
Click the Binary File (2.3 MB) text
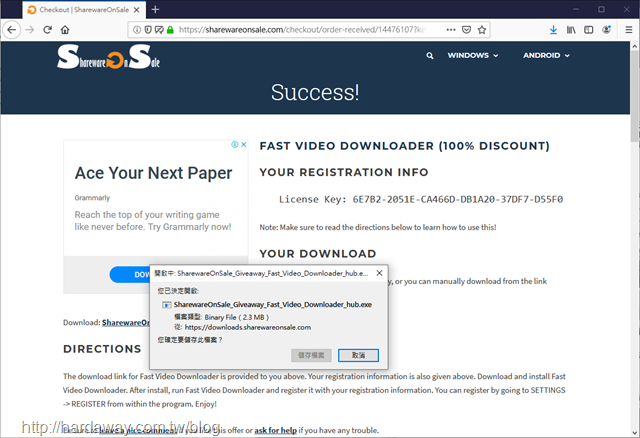237,317
